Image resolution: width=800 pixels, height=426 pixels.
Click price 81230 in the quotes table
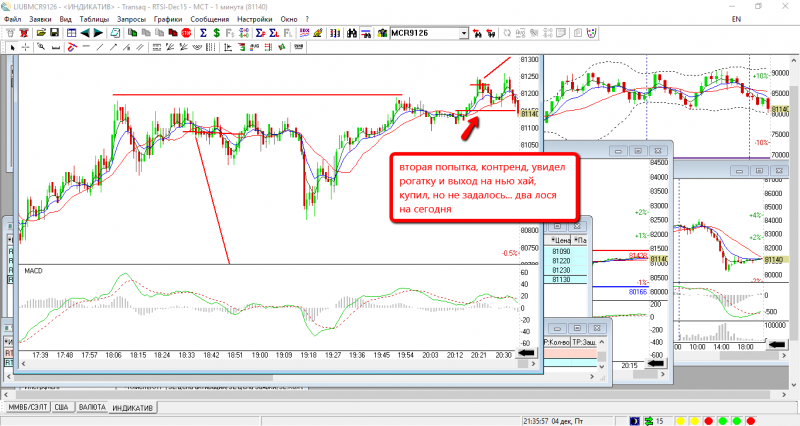click(x=561, y=270)
